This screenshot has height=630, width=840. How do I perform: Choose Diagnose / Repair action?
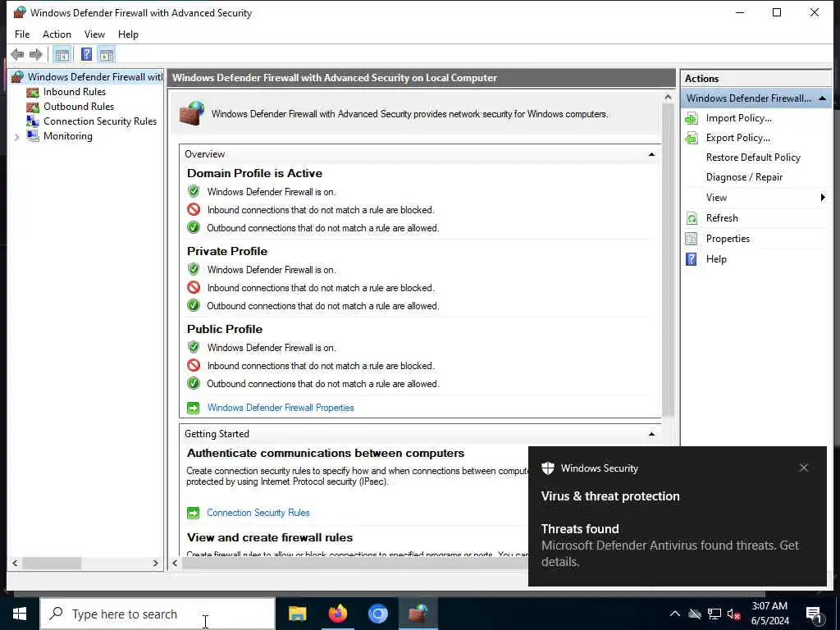pyautogui.click(x=744, y=177)
